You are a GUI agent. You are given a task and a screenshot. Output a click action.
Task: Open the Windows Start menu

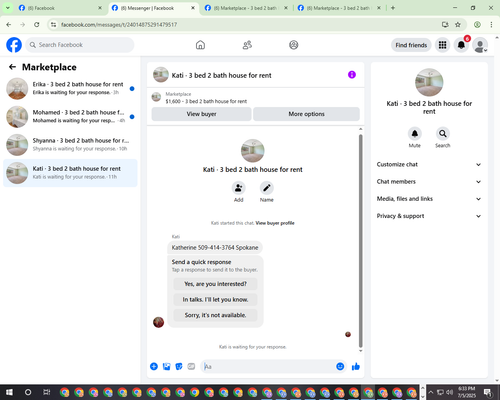tap(9, 392)
